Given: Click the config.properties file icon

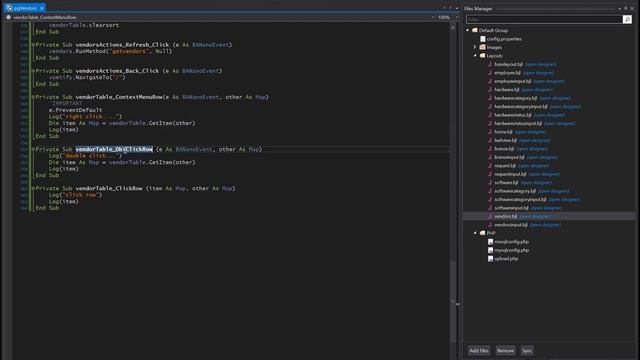Looking at the screenshot, I should point(482,39).
